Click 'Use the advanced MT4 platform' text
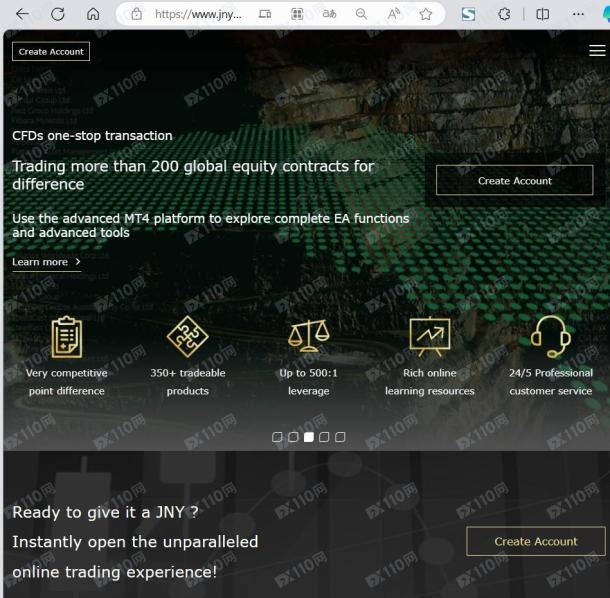Viewport: 610px width, 598px height. [210, 225]
